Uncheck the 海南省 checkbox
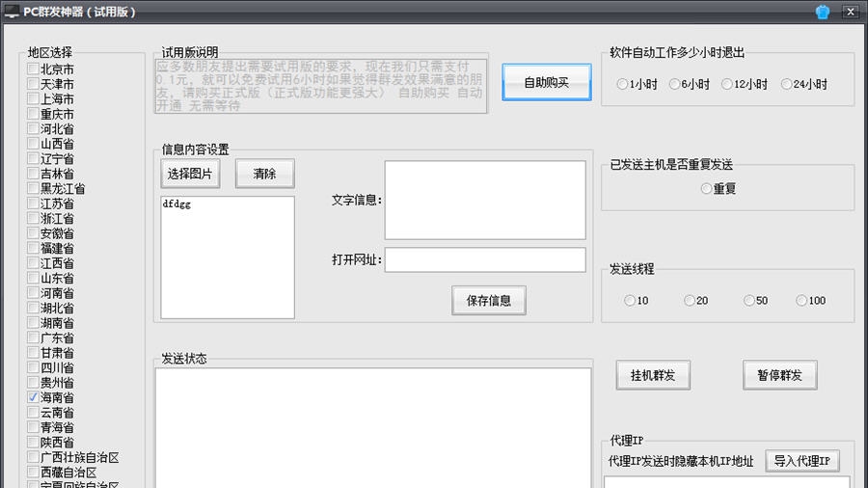The height and width of the screenshot is (488, 868). [33, 397]
